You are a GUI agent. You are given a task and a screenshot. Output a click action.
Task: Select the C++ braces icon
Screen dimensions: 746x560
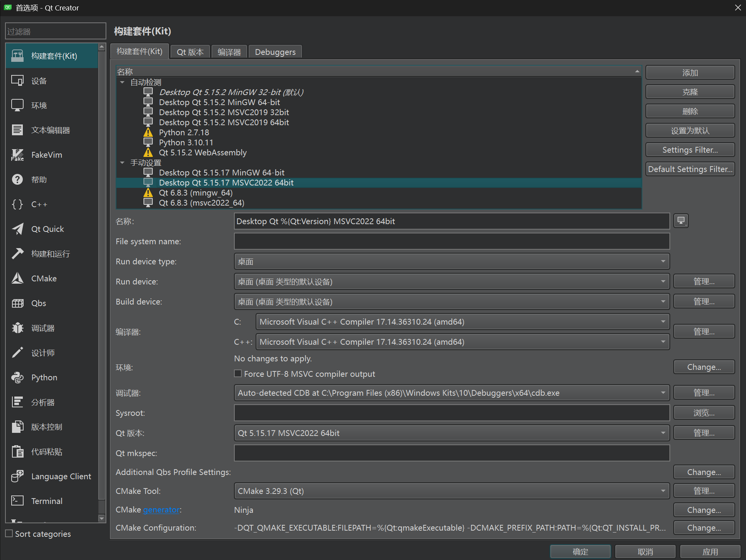point(17,204)
